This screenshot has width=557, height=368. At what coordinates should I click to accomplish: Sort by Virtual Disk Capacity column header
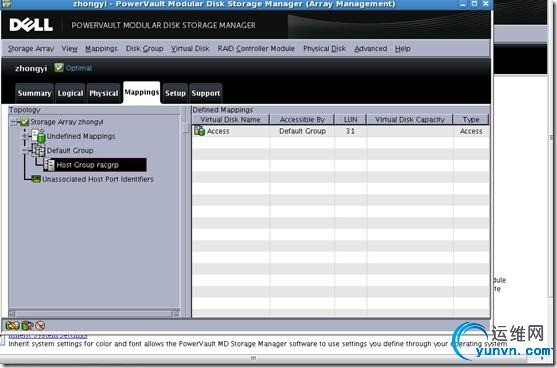tap(410, 120)
